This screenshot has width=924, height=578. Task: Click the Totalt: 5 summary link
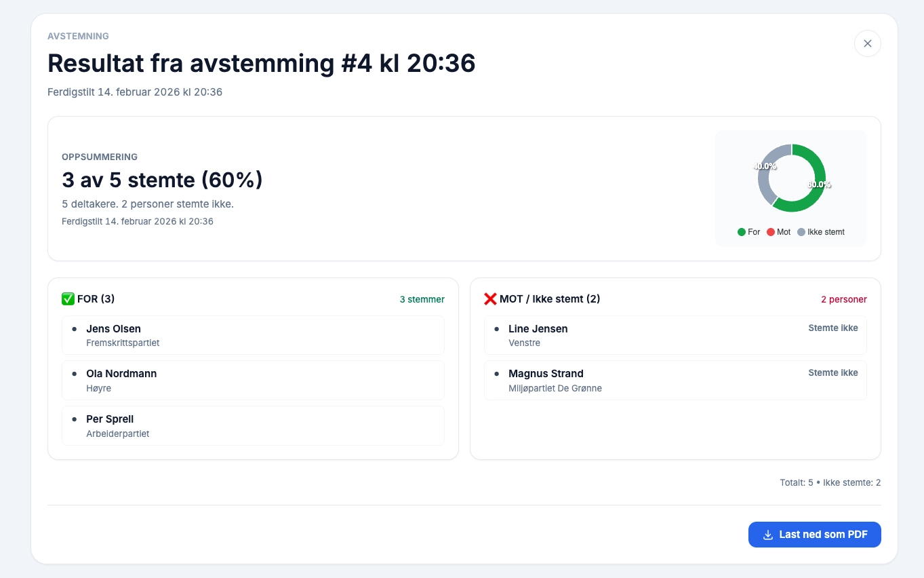797,482
